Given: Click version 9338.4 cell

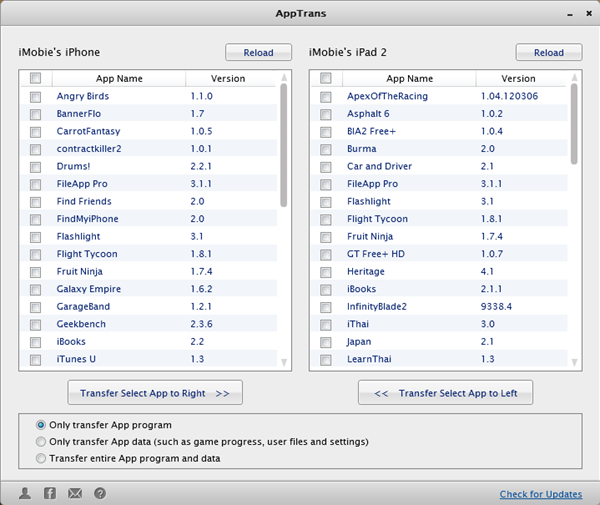Looking at the screenshot, I should (496, 306).
